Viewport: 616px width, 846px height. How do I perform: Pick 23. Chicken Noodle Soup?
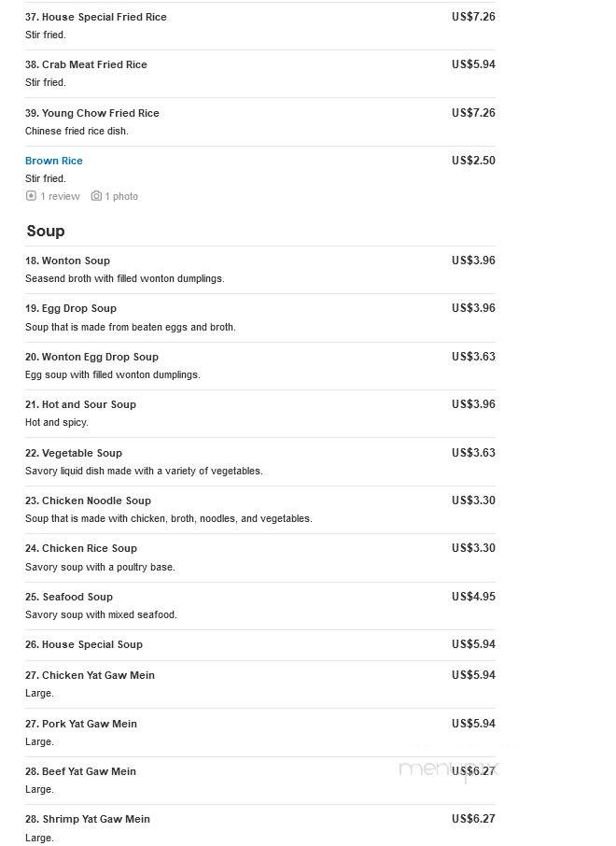click(88, 501)
